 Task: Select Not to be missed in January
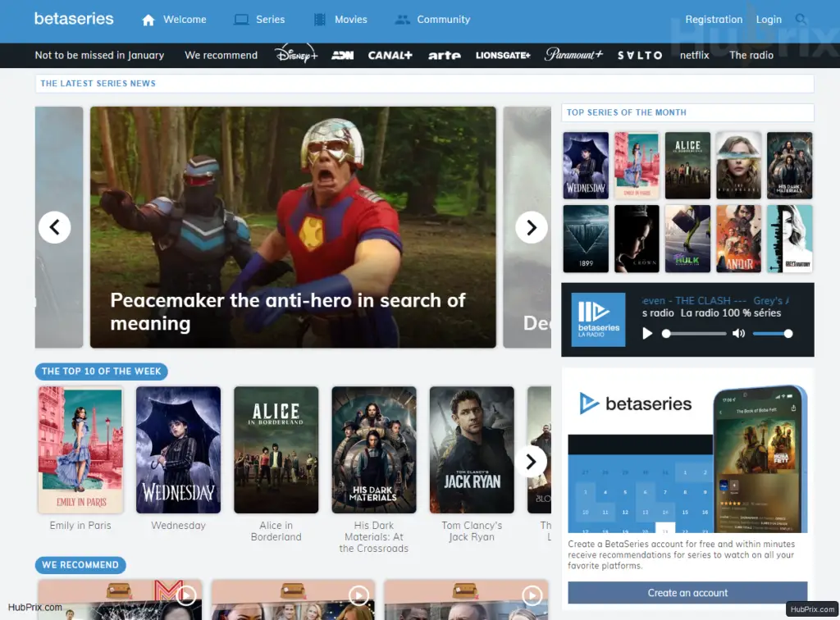(x=99, y=55)
